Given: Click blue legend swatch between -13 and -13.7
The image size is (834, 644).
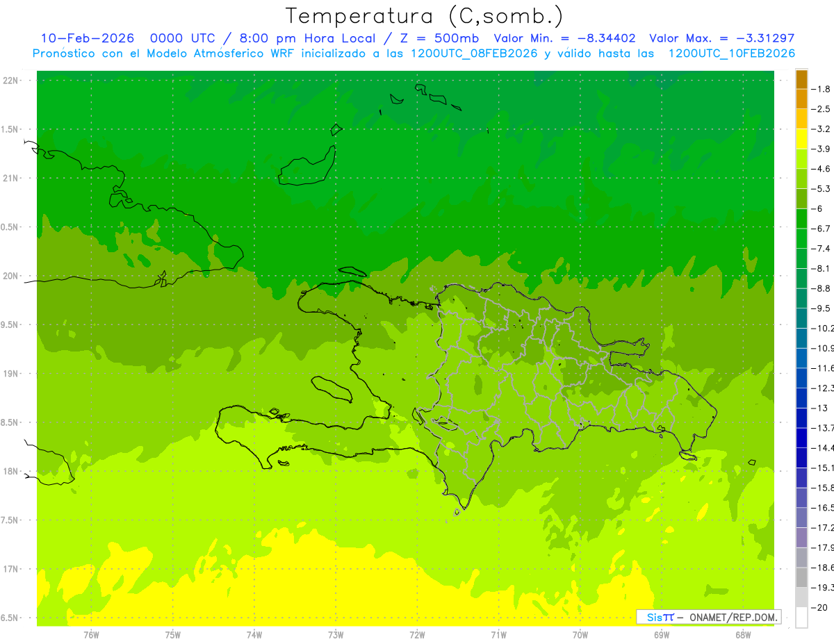Looking at the screenshot, I should [x=801, y=418].
